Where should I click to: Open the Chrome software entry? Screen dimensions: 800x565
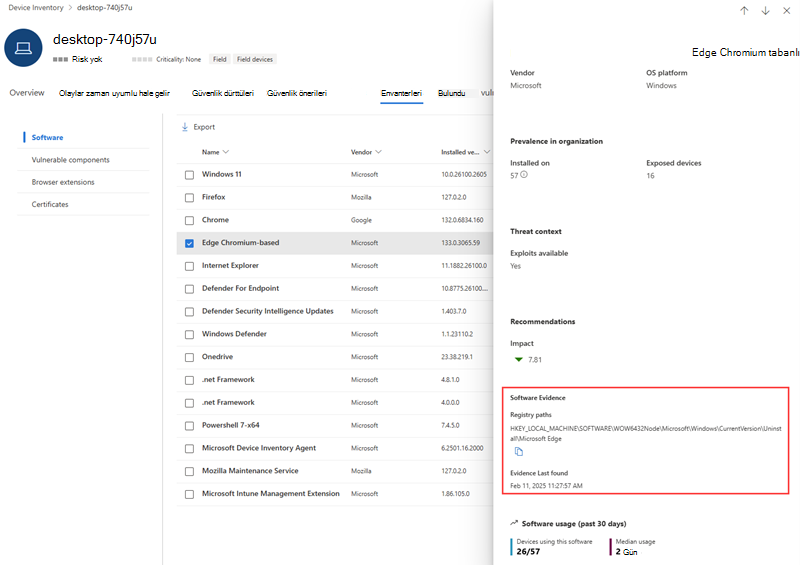coord(215,220)
